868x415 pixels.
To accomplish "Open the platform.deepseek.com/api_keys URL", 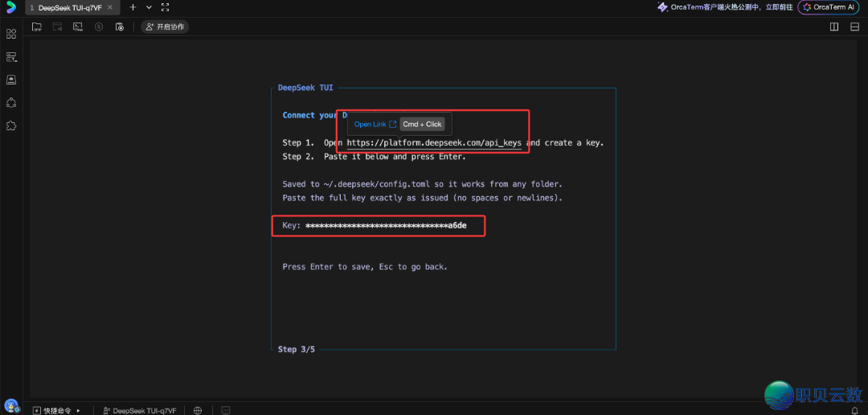I will [x=434, y=143].
